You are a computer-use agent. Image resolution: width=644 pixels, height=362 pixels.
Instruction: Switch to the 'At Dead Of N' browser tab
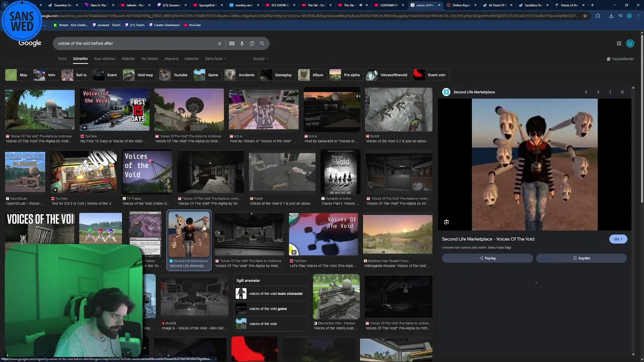tap(497, 5)
